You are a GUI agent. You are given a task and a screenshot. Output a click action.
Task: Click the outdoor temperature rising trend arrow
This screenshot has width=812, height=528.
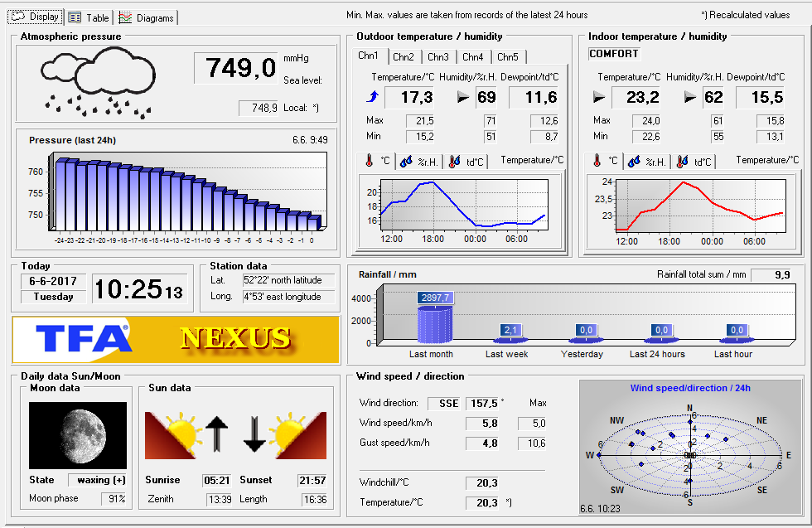pos(372,97)
